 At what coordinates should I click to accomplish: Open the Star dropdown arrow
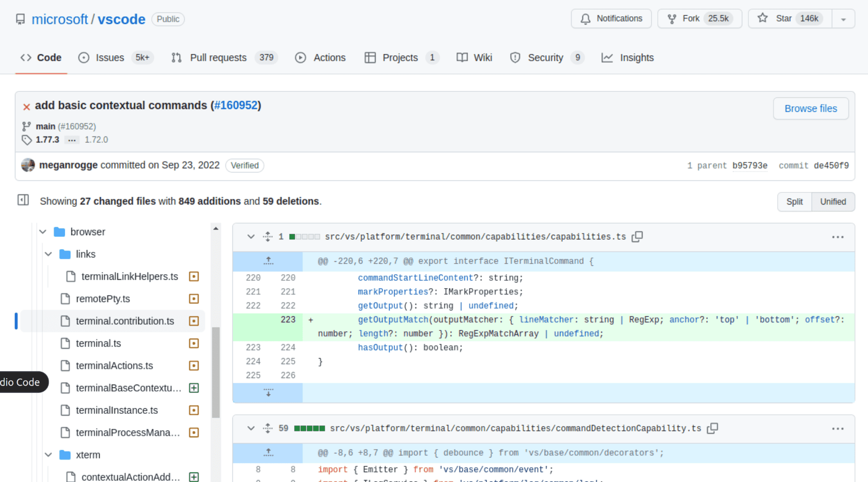[843, 19]
